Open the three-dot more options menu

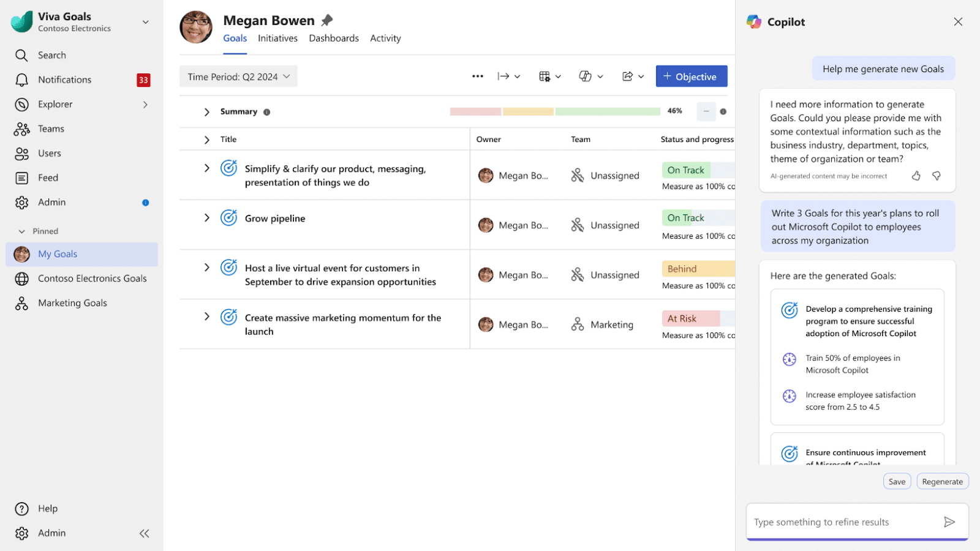477,77
